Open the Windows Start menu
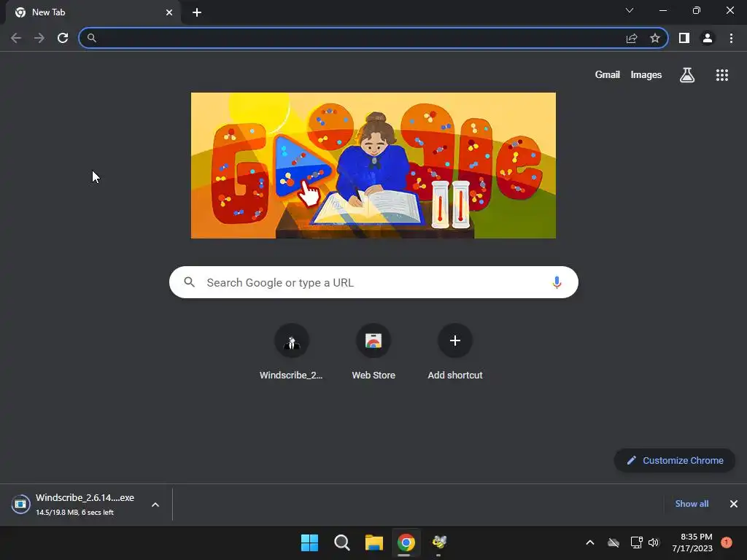The height and width of the screenshot is (560, 747). click(x=309, y=542)
